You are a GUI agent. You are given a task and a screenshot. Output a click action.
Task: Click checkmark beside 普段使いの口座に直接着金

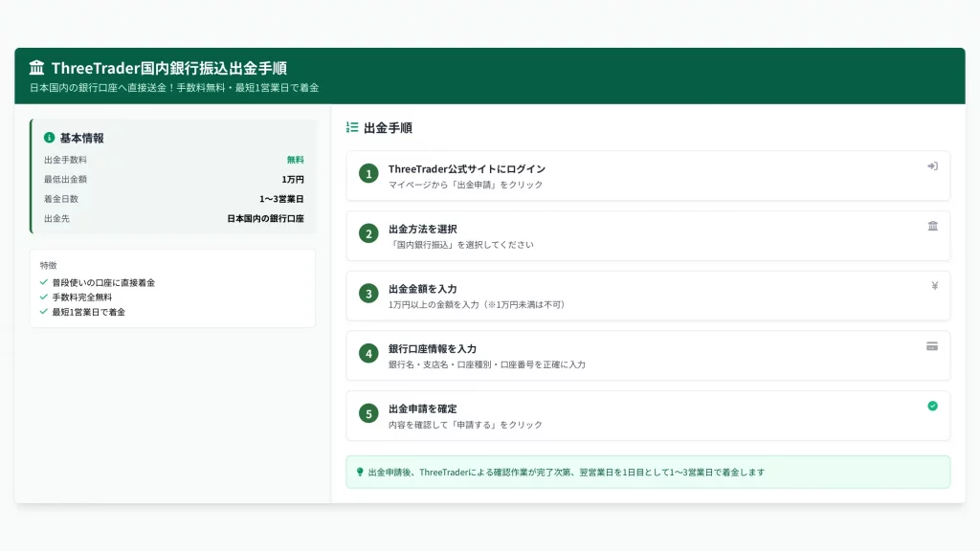44,282
